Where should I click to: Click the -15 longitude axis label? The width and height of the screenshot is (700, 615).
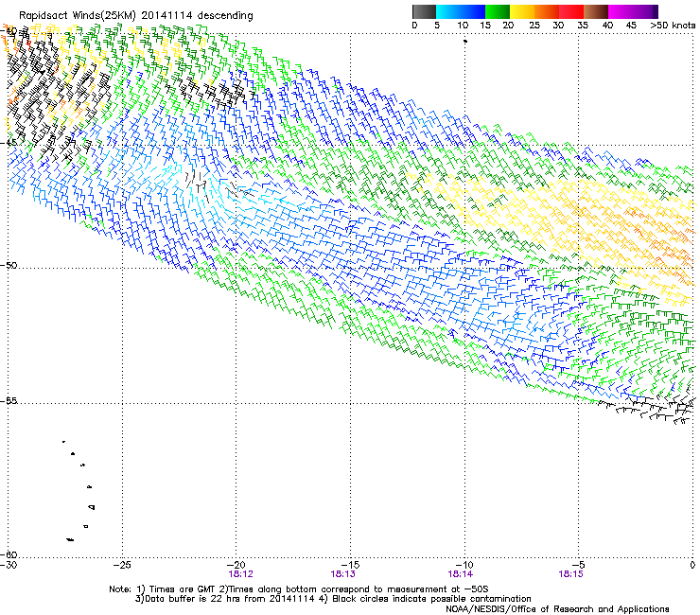point(350,565)
